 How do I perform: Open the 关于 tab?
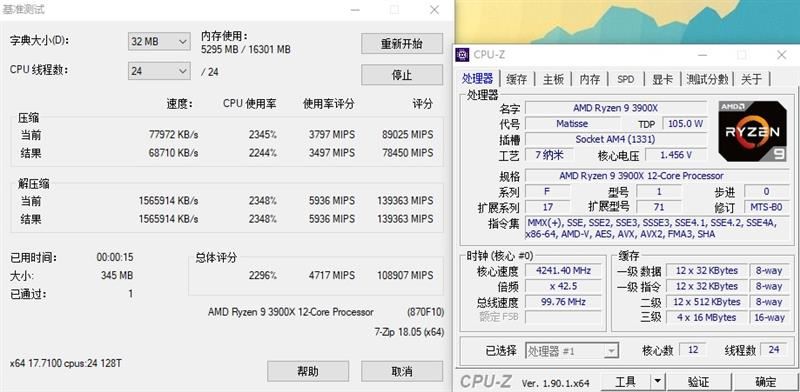point(751,79)
